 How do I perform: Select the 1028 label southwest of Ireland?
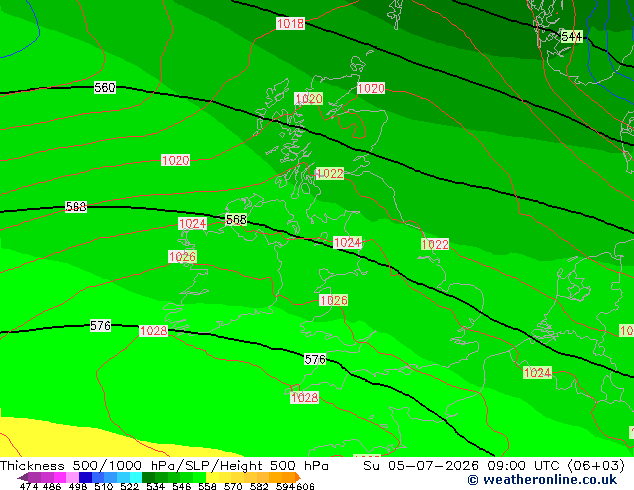pyautogui.click(x=154, y=331)
